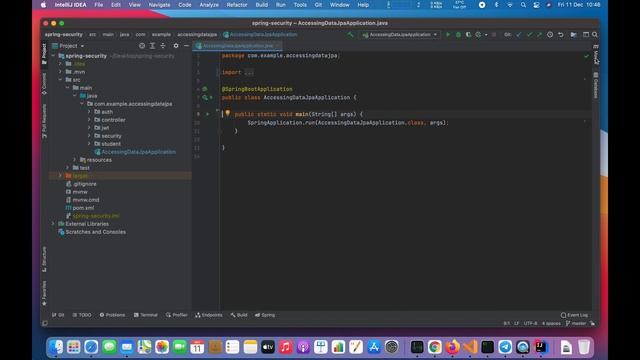The height and width of the screenshot is (360, 640).
Task: Expand the auth package chevron
Action: 89,111
